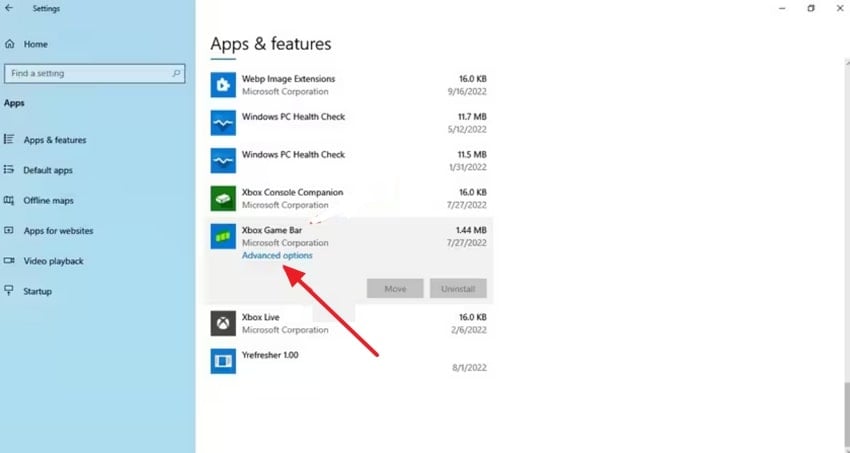The height and width of the screenshot is (453, 850).
Task: Click the 5/12/2022 install date
Action: click(467, 129)
